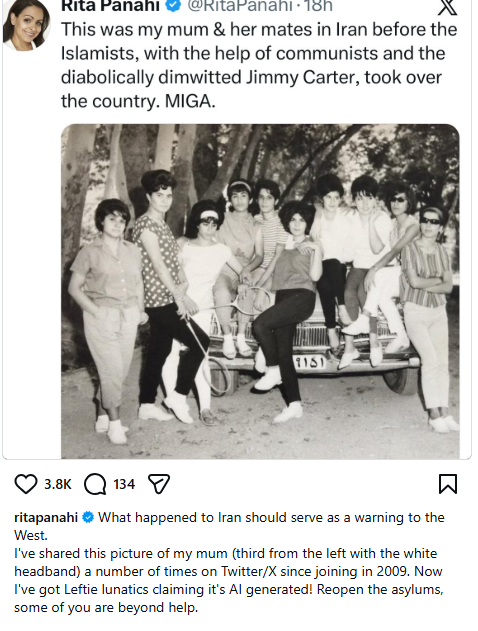Viewport: 478px width, 631px height.
Task: Like the post with the heart icon
Action: pyautogui.click(x=26, y=484)
